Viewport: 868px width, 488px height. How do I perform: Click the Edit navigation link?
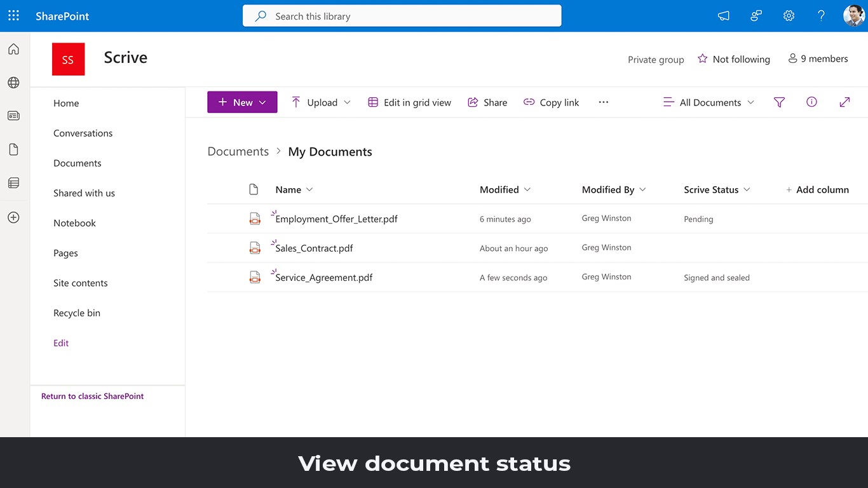(61, 342)
